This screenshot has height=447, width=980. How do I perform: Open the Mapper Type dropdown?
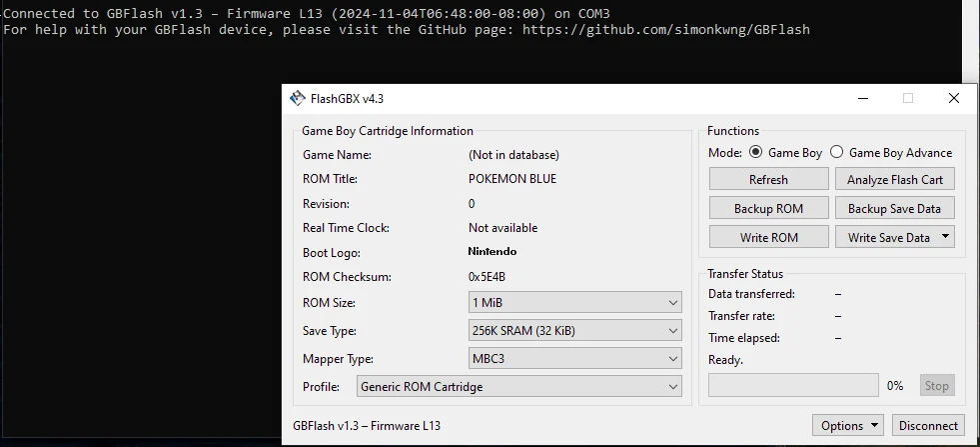575,359
